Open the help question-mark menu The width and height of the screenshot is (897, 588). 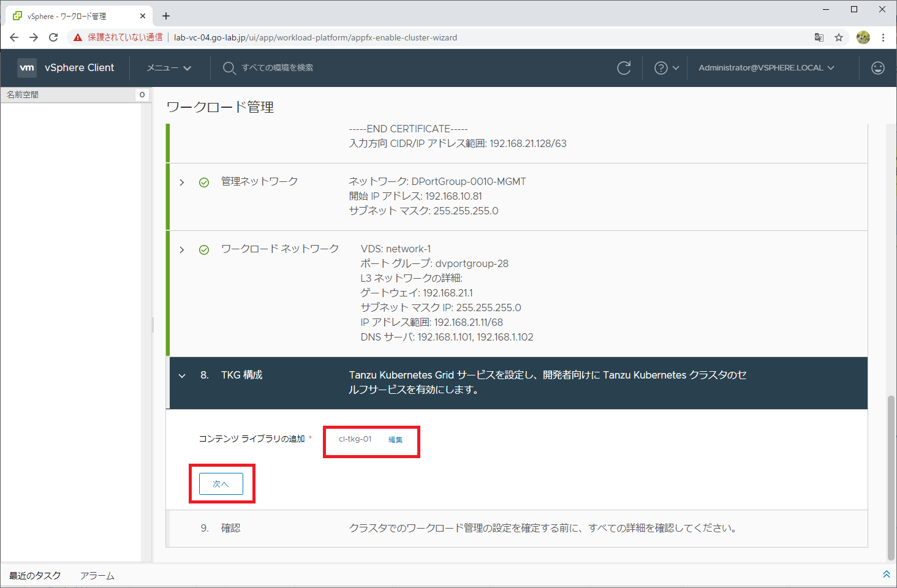pos(667,68)
